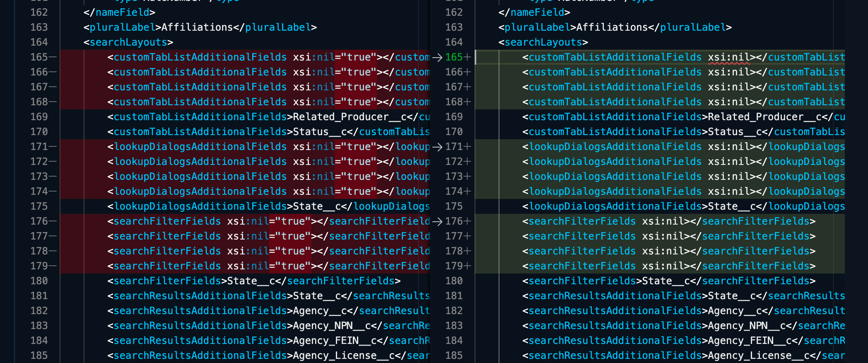The image size is (868, 363).
Task: Click lookupDialogsAdditionalFields State__c on right line 175
Action: coord(683,206)
